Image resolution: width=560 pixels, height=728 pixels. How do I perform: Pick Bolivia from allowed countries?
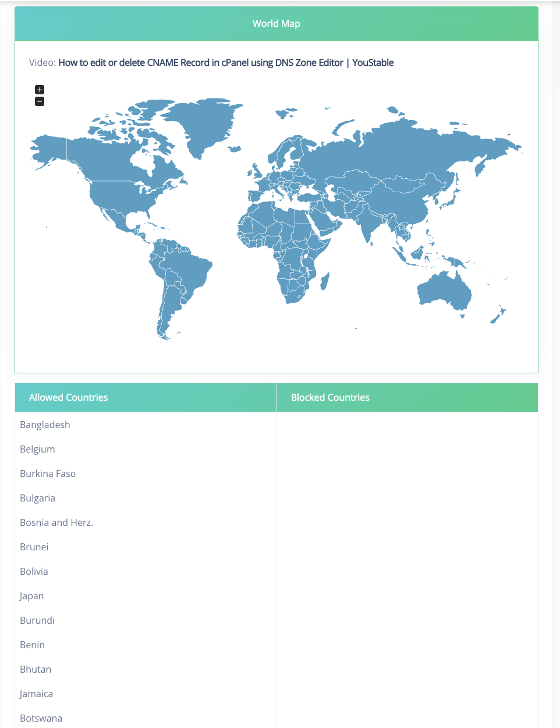pyautogui.click(x=34, y=571)
